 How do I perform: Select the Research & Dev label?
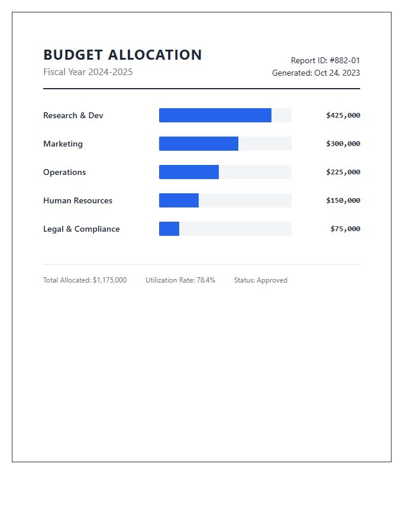point(73,115)
